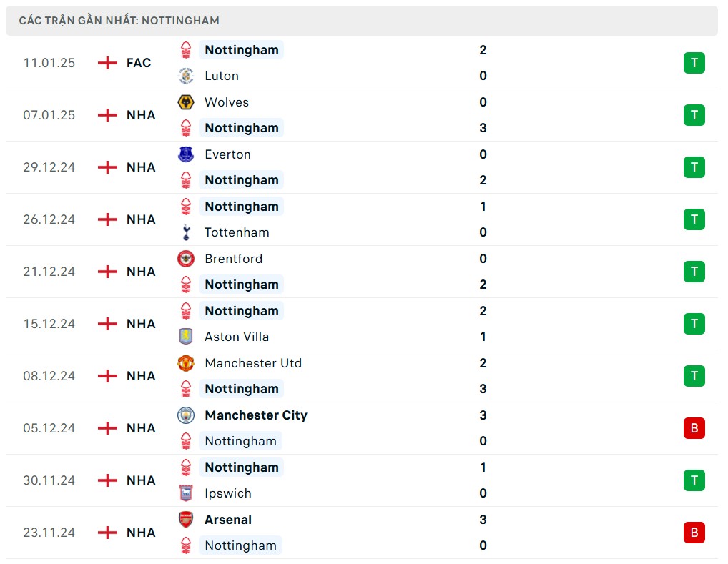
Task: Click the Brentford club crest icon
Action: click(x=186, y=259)
